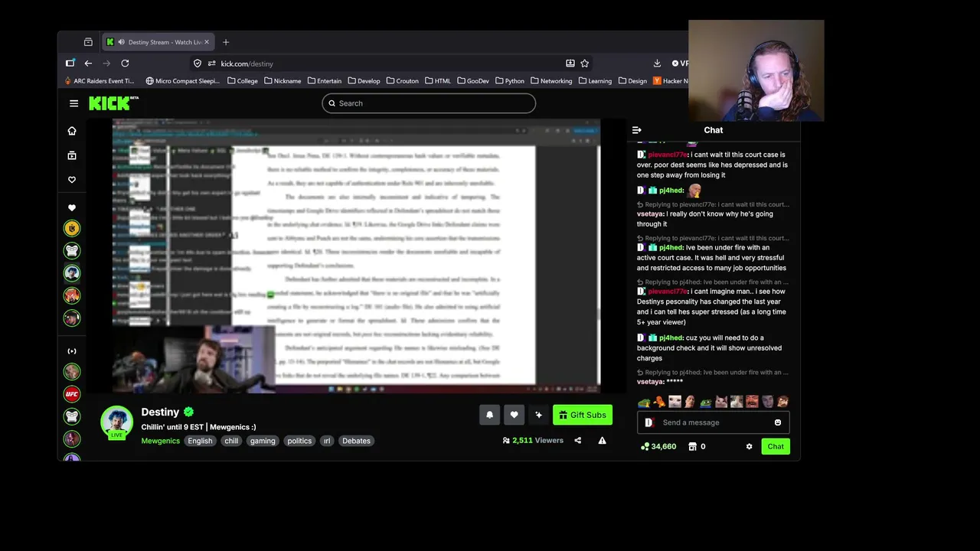Open the browser downloads icon

pyautogui.click(x=657, y=64)
